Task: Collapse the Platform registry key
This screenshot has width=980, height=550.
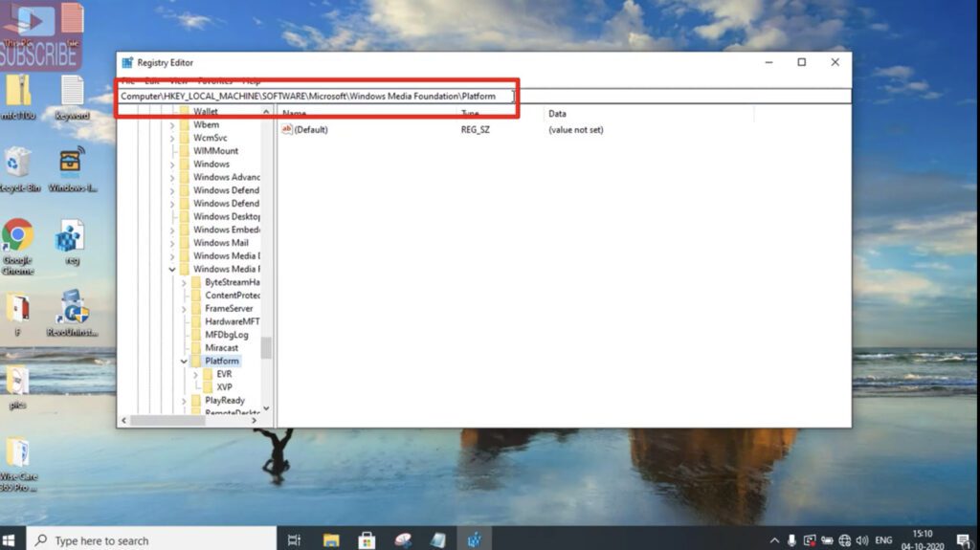Action: (184, 362)
